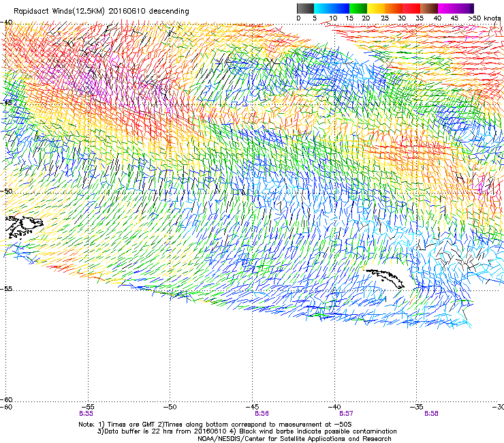Click the purple 8:58 pass time label
This screenshot has width=504, height=443.
coord(431,414)
